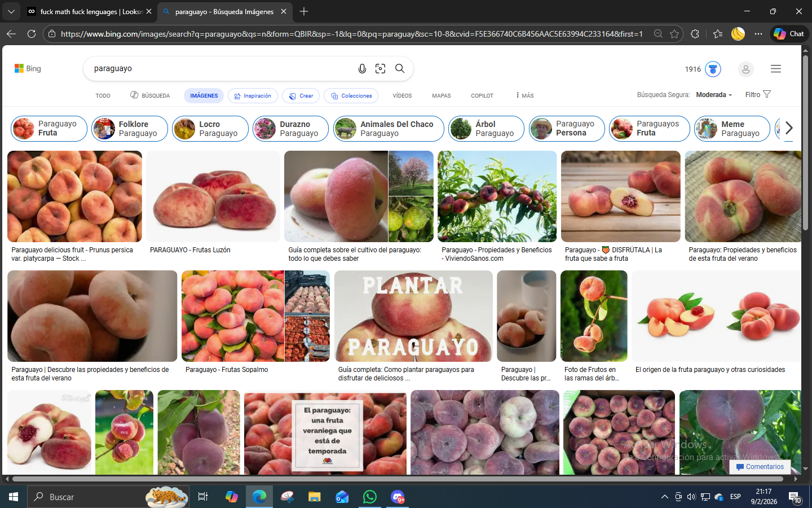This screenshot has width=812, height=508.
Task: Open Colecciones
Action: (x=351, y=96)
